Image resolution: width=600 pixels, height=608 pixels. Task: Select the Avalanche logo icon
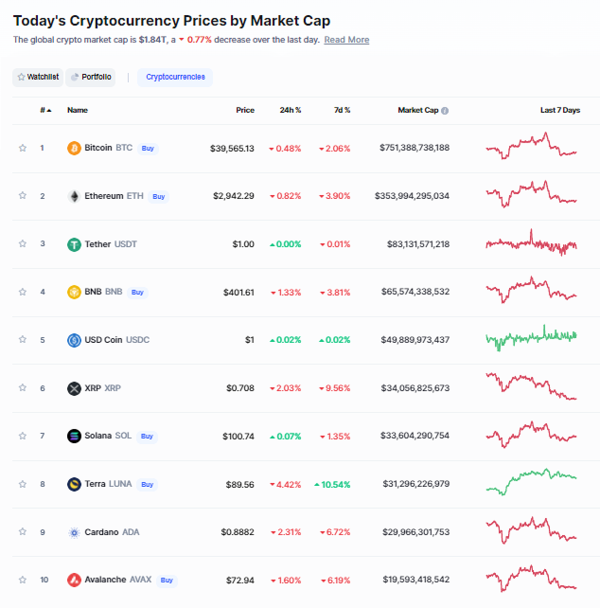(x=74, y=580)
